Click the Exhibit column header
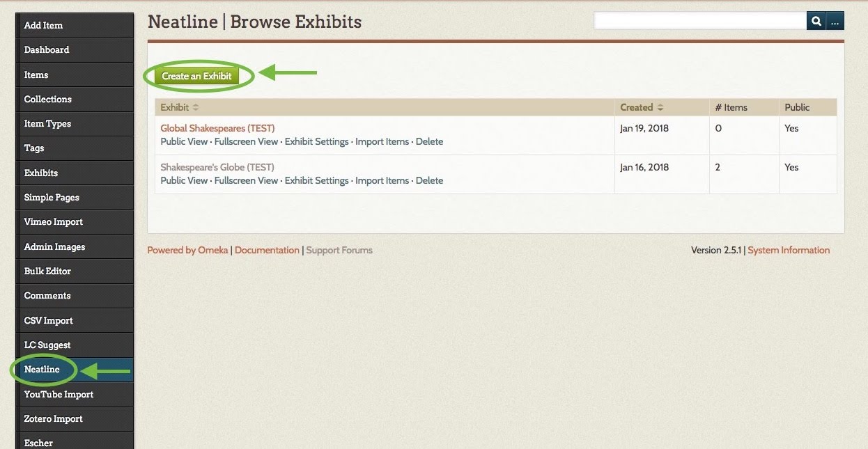 coord(385,107)
